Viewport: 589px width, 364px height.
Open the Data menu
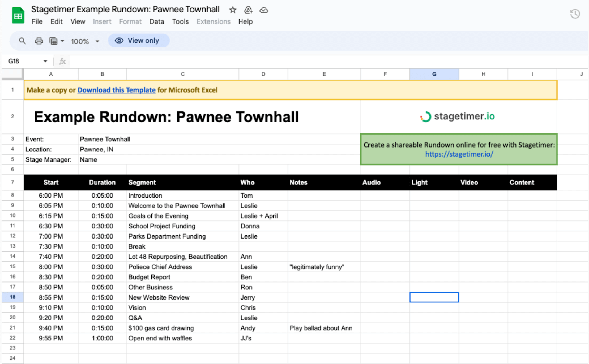click(157, 21)
